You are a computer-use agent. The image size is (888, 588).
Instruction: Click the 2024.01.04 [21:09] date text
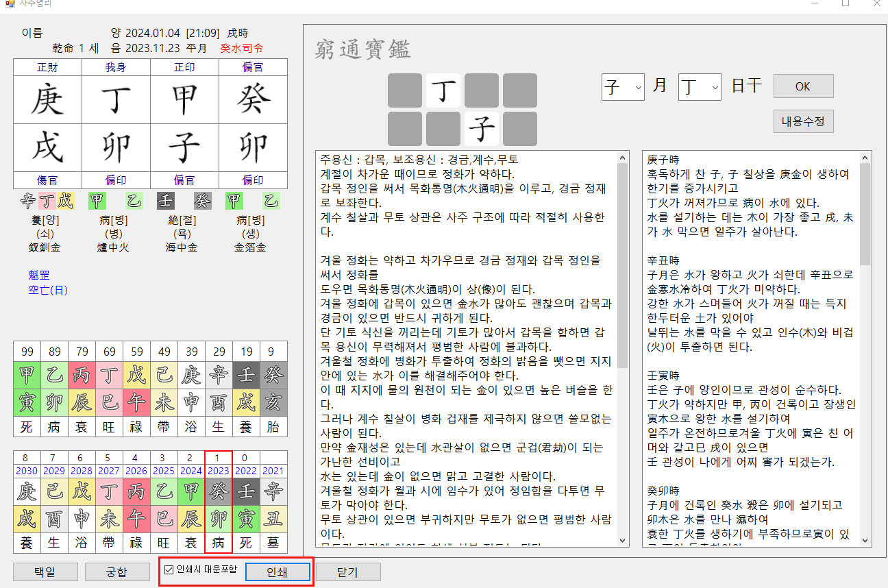point(172,32)
